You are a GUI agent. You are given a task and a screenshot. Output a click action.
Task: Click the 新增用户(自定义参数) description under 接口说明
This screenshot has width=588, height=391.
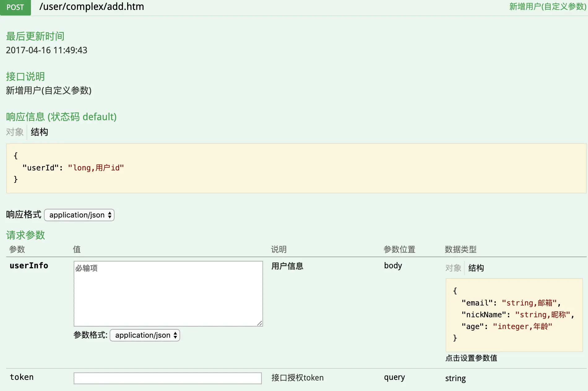[x=49, y=90]
